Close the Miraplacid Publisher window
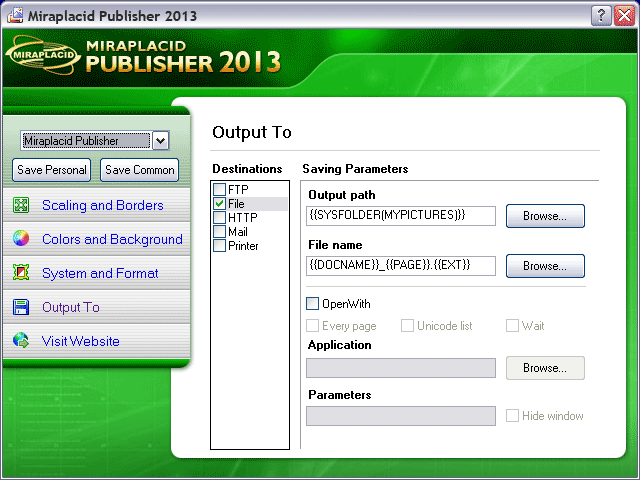Screen dimensions: 640x480 pyautogui.click(x=624, y=16)
